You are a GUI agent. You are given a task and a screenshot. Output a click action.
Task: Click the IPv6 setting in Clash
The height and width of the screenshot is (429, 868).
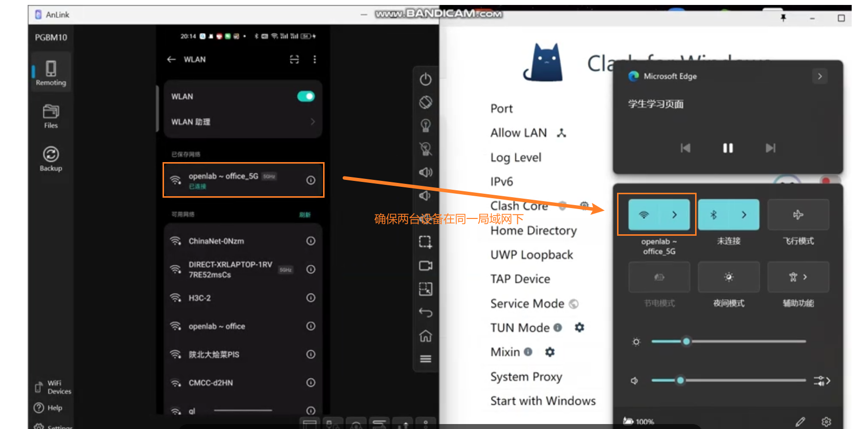[501, 182]
